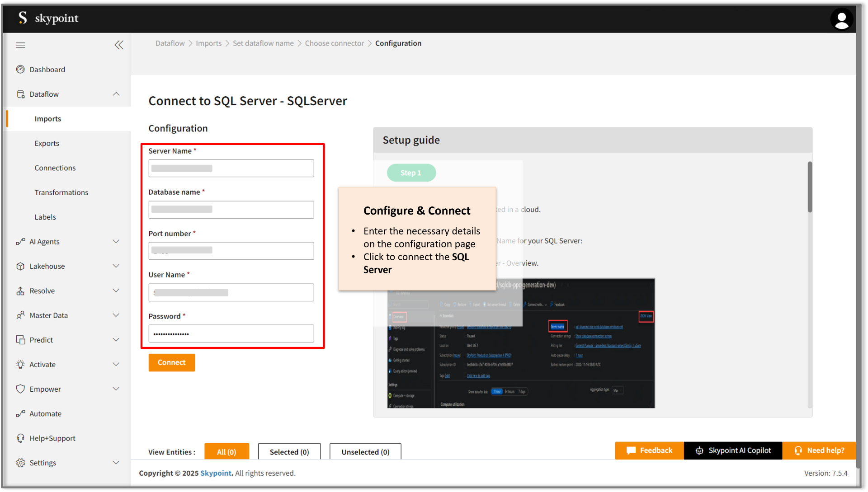Select the All (0) entities tab
This screenshot has height=492, width=868.
point(226,451)
